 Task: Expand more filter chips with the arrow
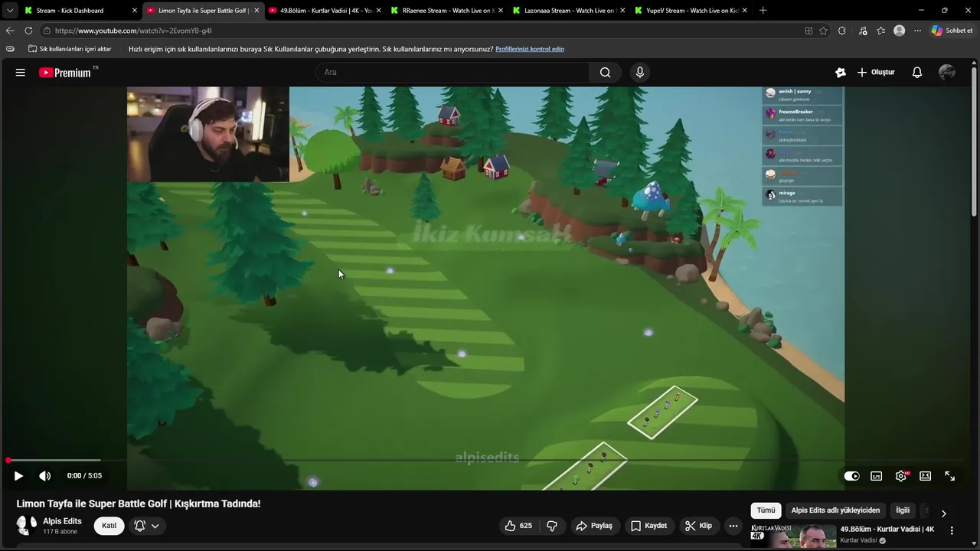pyautogui.click(x=943, y=514)
